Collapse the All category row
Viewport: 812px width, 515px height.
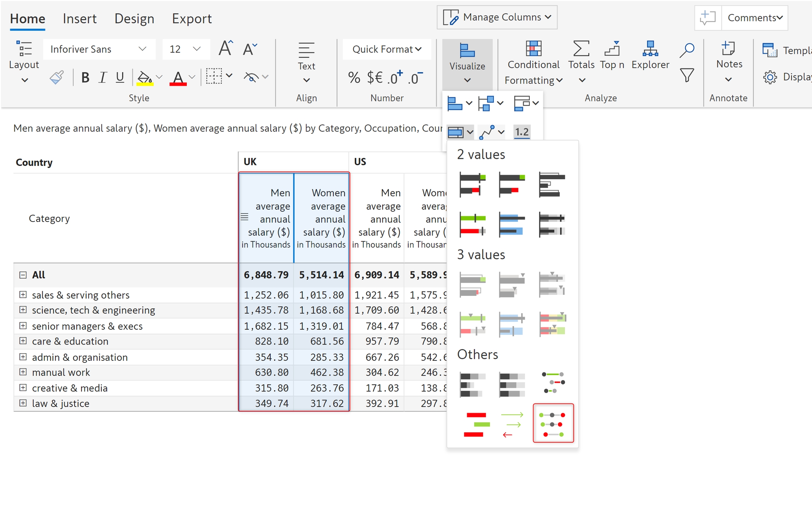click(x=23, y=275)
